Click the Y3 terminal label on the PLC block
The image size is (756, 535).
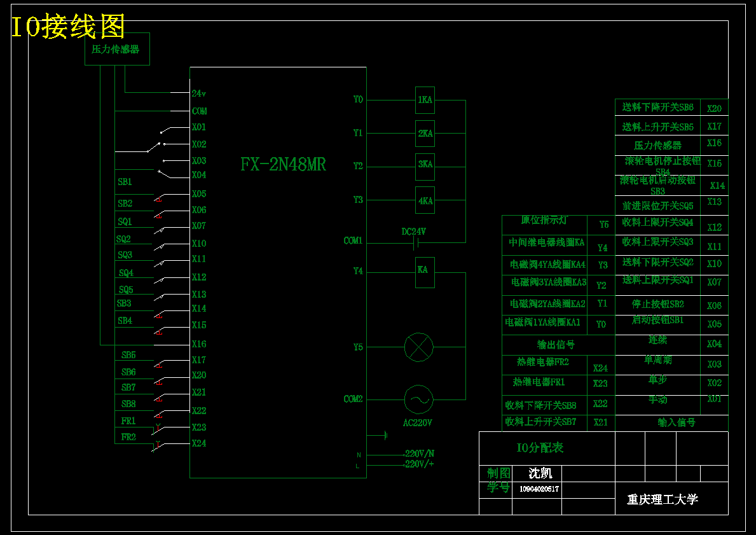(x=358, y=200)
